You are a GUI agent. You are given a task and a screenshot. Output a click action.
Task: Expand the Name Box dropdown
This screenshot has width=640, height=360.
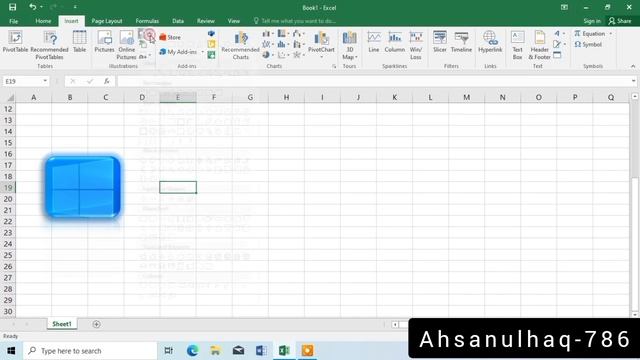click(x=45, y=81)
